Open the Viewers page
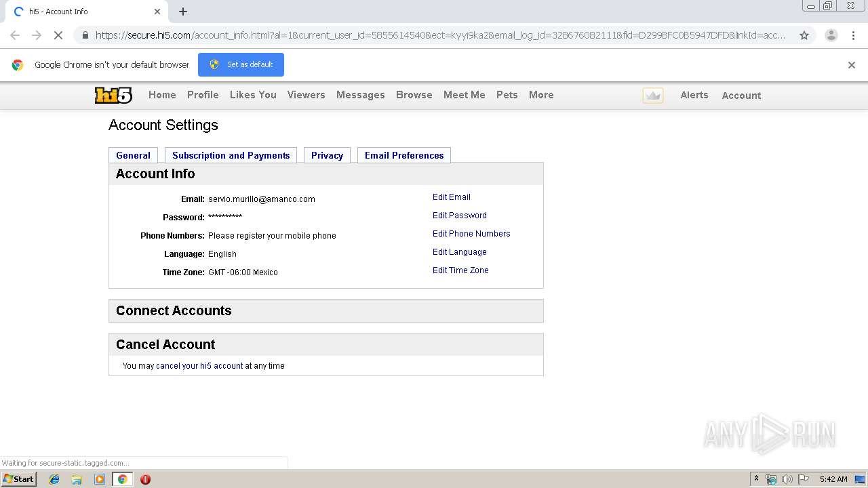Image resolution: width=868 pixels, height=488 pixels. coord(306,95)
